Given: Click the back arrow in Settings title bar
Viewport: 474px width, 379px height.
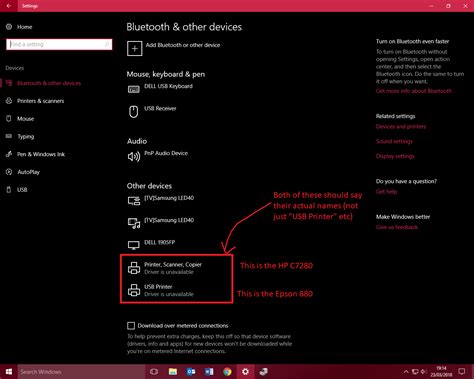Looking at the screenshot, I should click(9, 6).
